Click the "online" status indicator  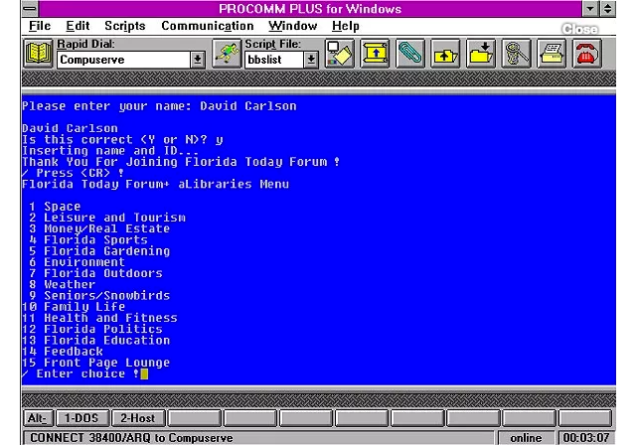(x=526, y=438)
